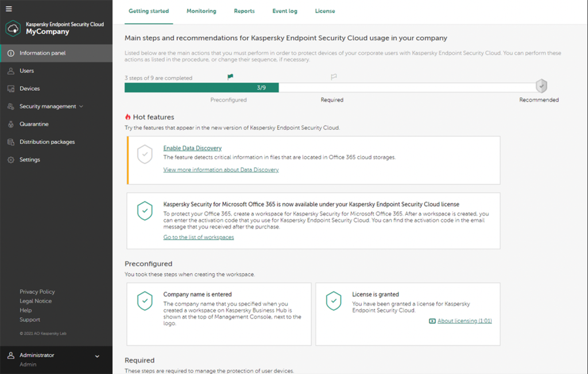Click the video play icon near About licensing

pos(432,321)
